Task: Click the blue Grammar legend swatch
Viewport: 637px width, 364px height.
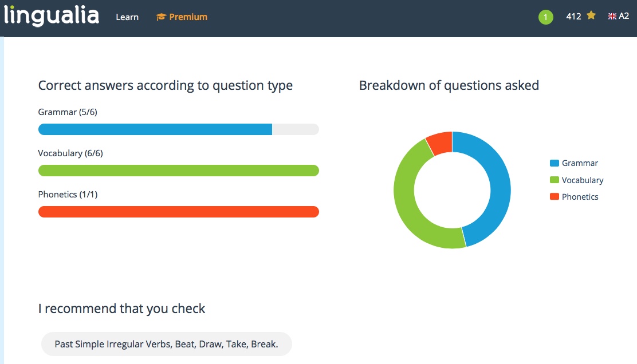Action: point(554,163)
